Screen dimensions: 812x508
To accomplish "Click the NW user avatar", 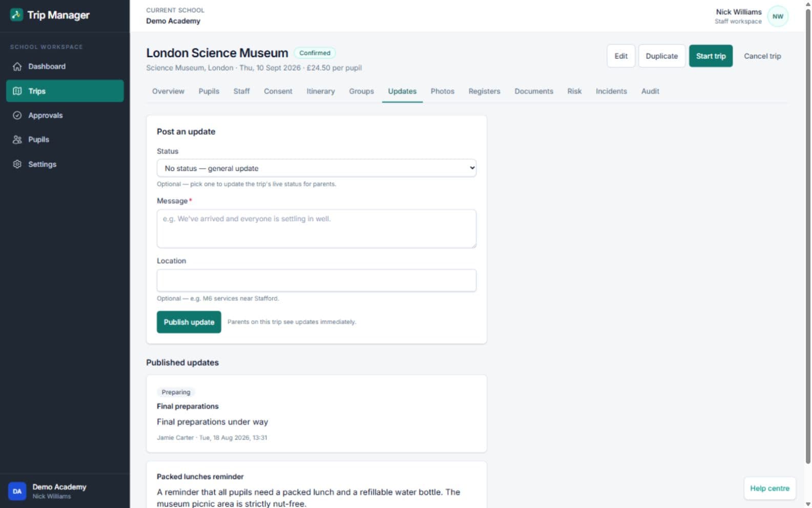I will pyautogui.click(x=778, y=16).
